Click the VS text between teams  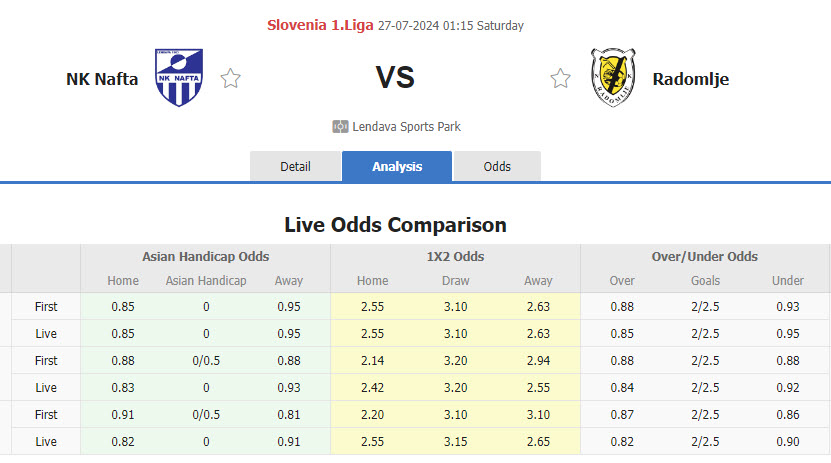tap(395, 78)
